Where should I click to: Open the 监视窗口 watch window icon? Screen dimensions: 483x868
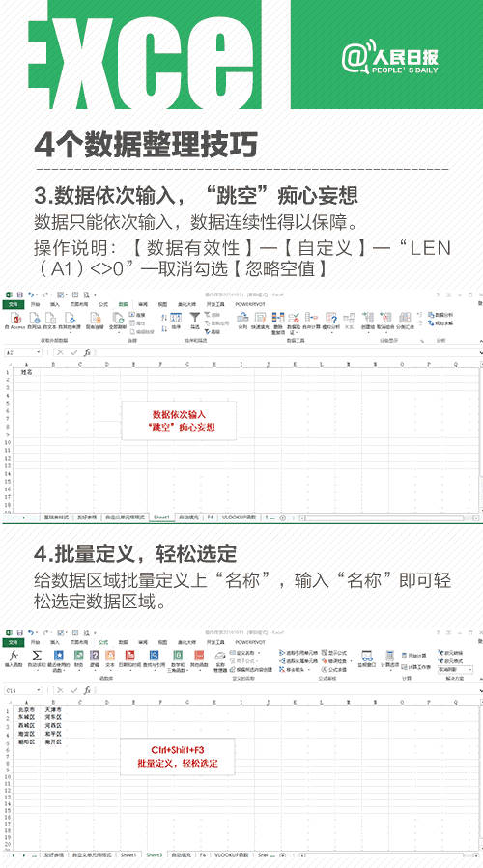tap(367, 658)
